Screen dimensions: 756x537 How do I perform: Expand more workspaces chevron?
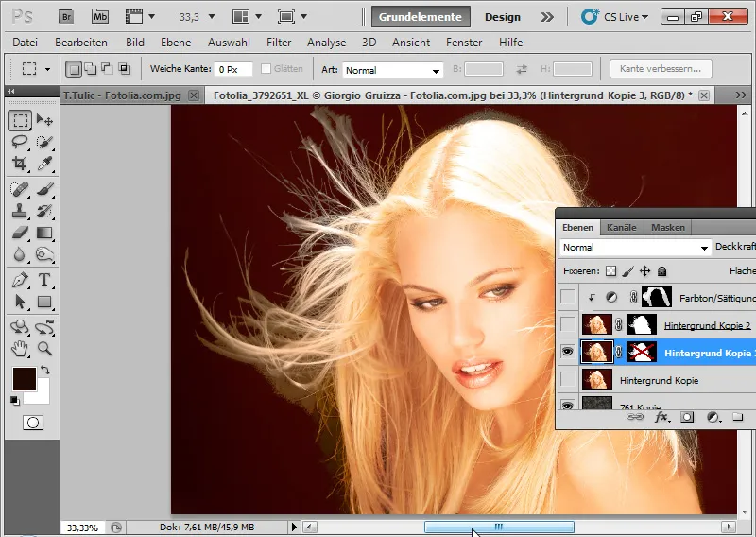pos(547,17)
